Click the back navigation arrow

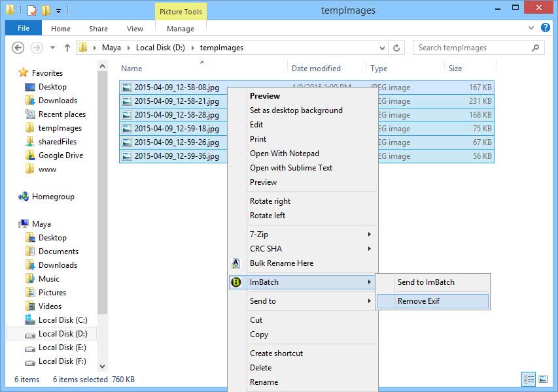18,47
